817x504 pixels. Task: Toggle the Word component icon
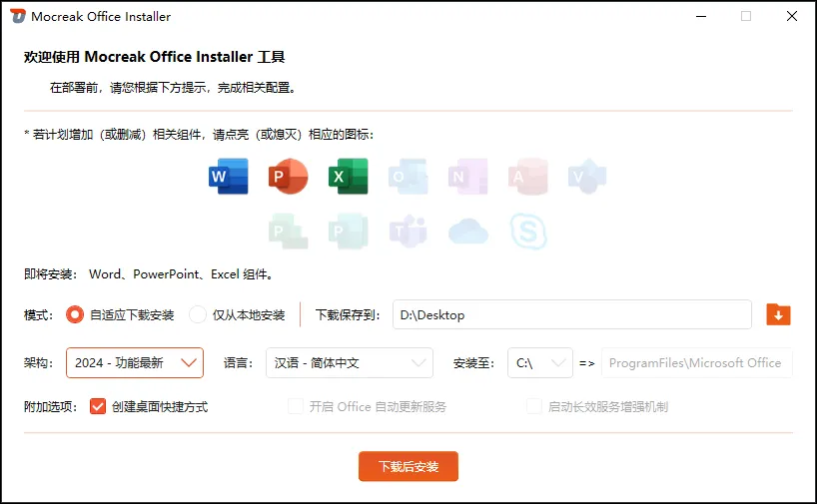228,177
